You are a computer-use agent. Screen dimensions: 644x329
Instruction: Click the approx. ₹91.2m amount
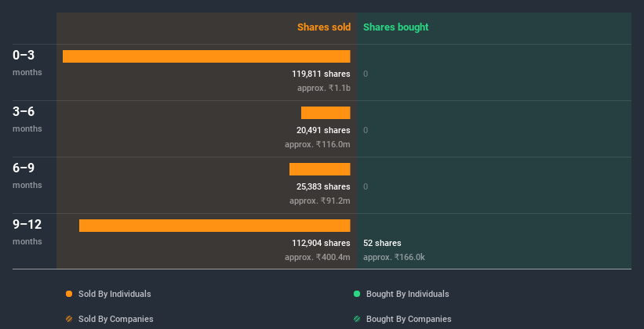[x=320, y=201]
